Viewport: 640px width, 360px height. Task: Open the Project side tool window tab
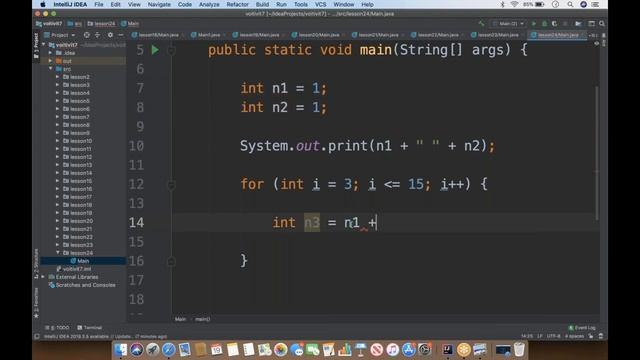[x=36, y=47]
